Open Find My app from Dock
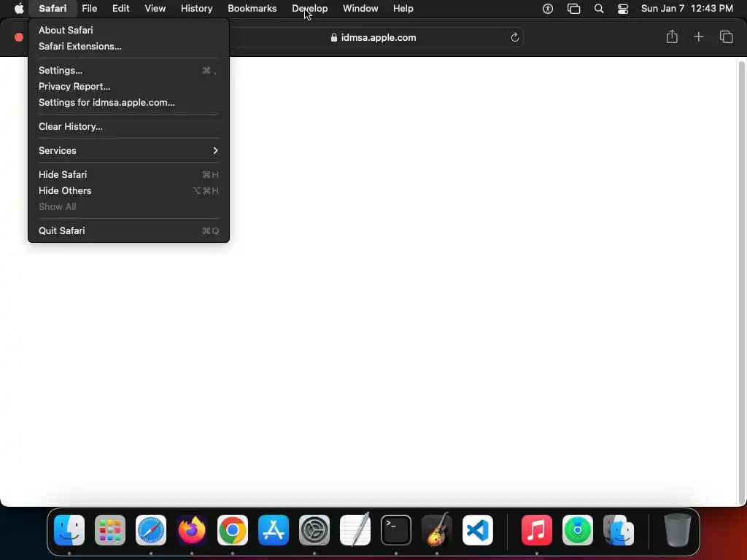The width and height of the screenshot is (747, 560). 578,530
